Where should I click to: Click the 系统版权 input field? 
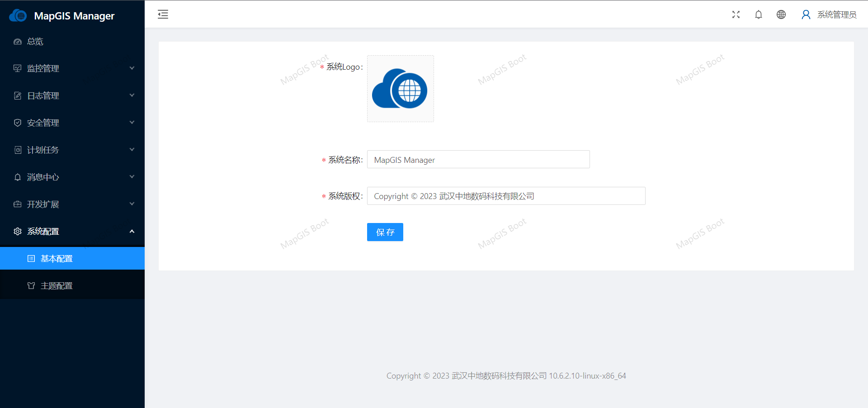[x=506, y=196]
